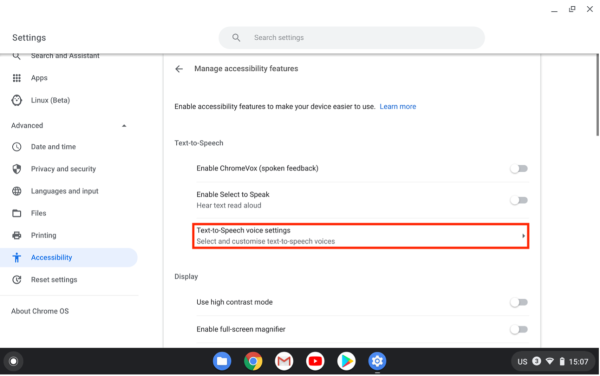The height and width of the screenshot is (376, 600).
Task: Open the launcher circle button on the shelf
Action: pyautogui.click(x=13, y=361)
